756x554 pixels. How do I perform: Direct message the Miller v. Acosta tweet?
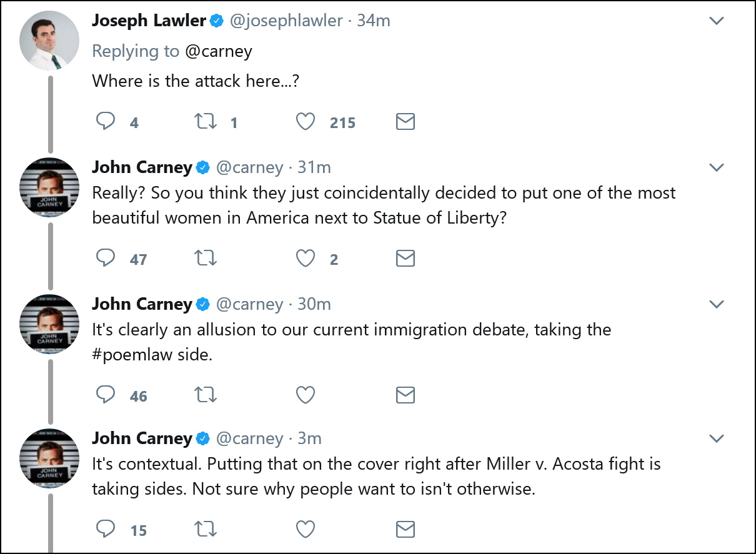[405, 530]
